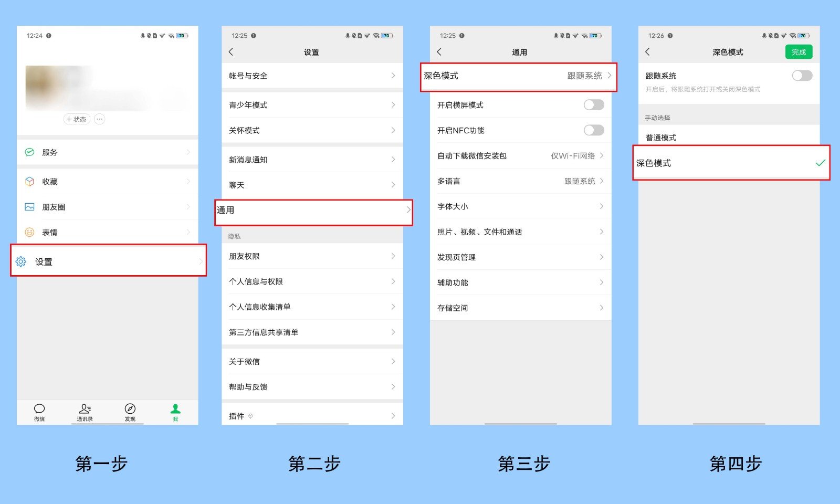Tap the WeChat 微信 chat tab icon
This screenshot has height=504, width=840.
[39, 412]
